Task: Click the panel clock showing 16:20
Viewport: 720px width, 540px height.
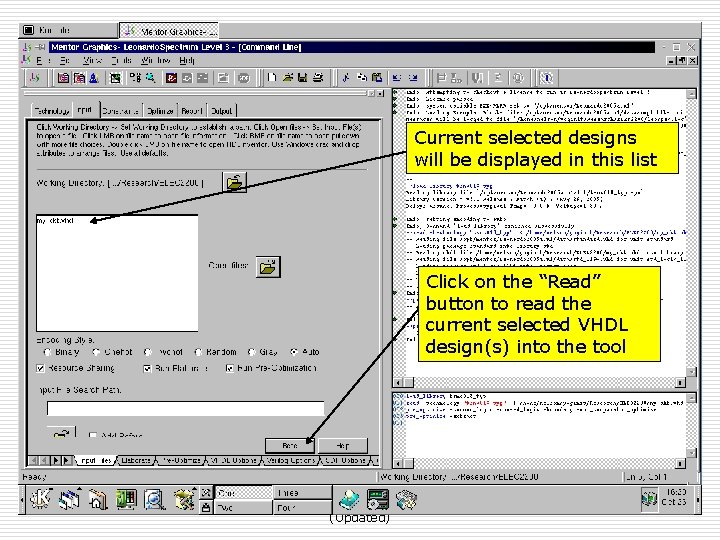Action: (674, 497)
